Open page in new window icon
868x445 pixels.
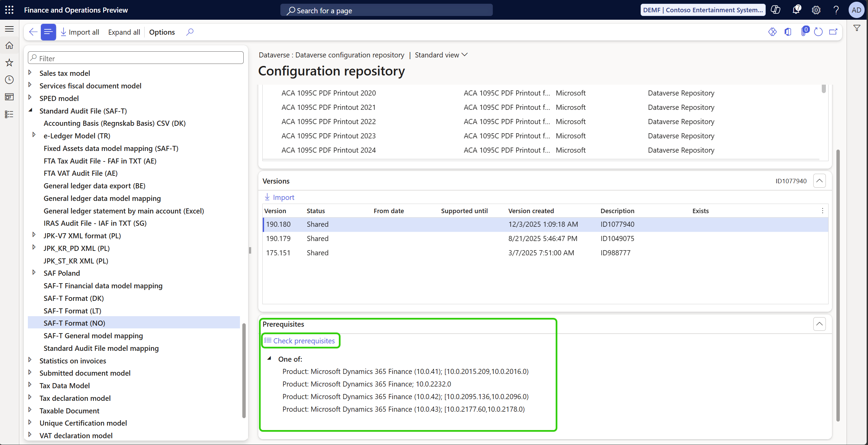(833, 32)
